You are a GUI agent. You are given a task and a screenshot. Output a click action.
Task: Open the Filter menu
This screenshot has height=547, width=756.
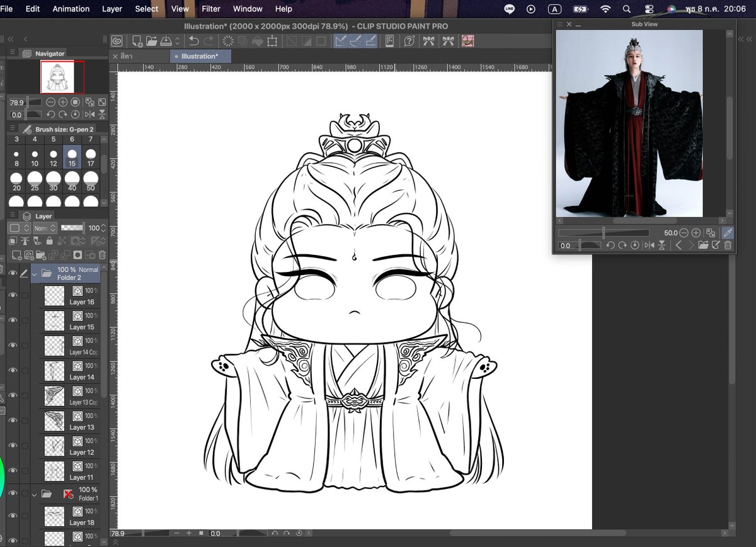[x=211, y=9]
